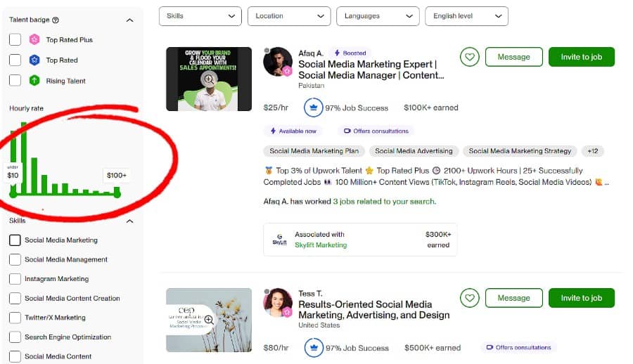Click Tess T. profile avatar
Screen dimensions: 633x364
278,303
